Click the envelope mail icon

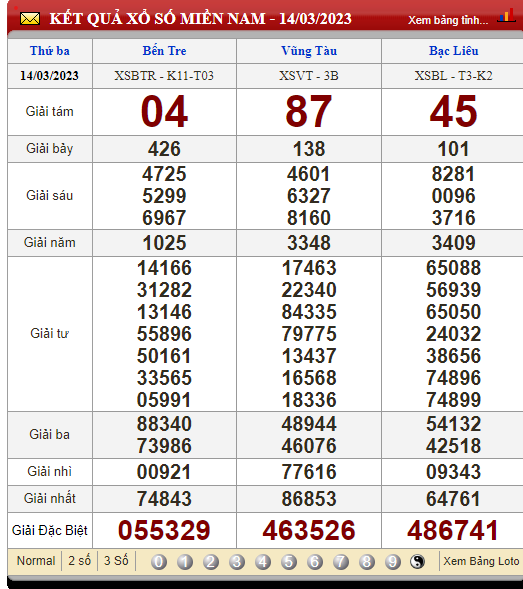(30, 18)
